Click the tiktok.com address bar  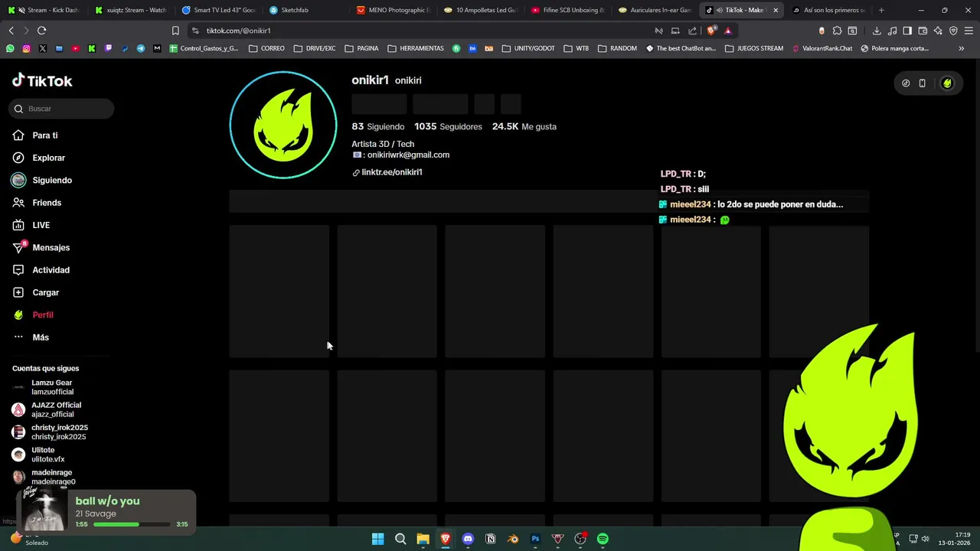[421, 31]
